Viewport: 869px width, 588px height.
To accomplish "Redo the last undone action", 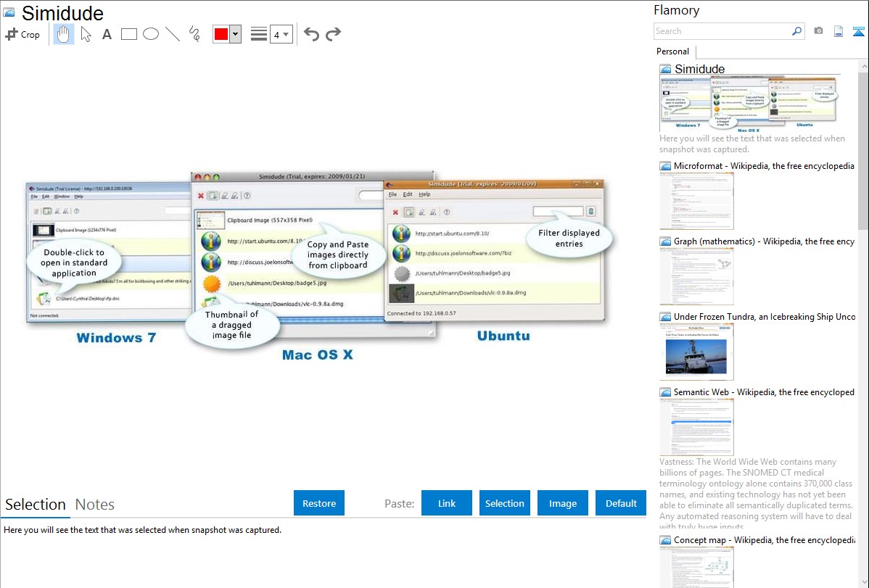I will tap(333, 34).
